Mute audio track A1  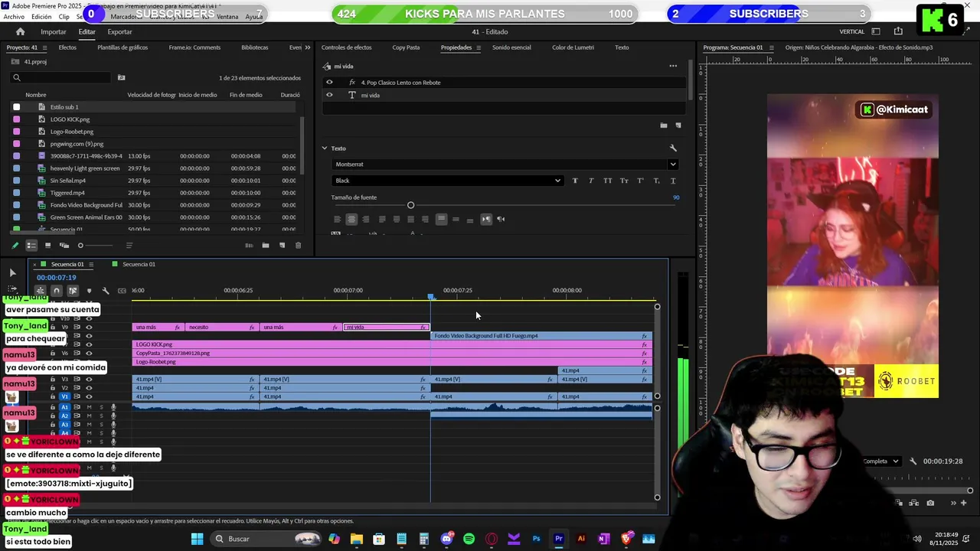(x=89, y=407)
